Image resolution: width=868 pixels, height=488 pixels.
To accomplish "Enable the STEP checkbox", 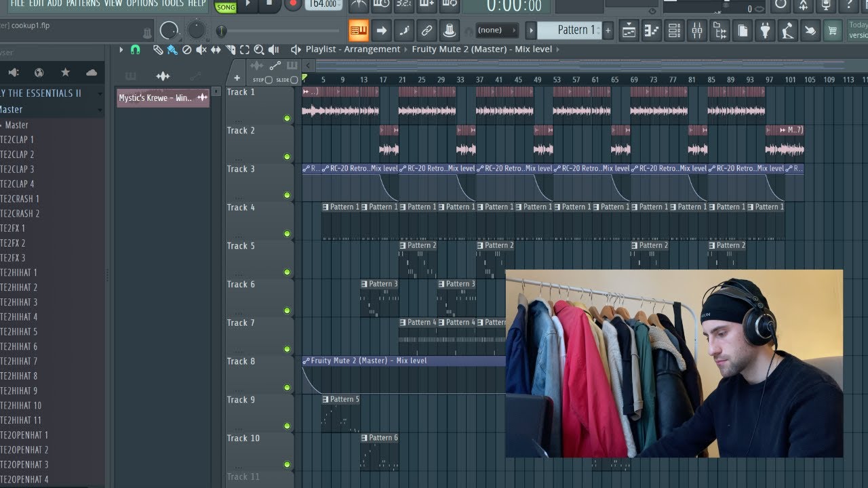I will coord(269,80).
